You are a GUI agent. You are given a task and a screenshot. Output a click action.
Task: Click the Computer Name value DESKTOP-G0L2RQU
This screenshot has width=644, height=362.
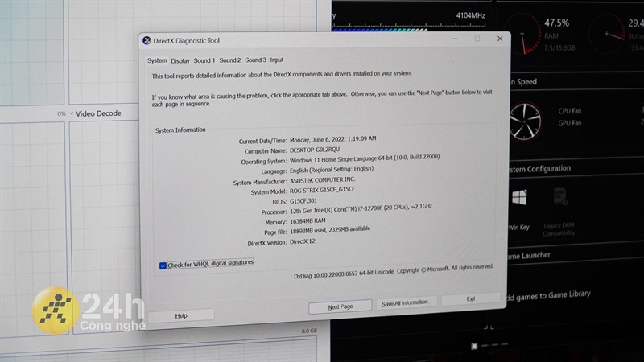point(315,150)
